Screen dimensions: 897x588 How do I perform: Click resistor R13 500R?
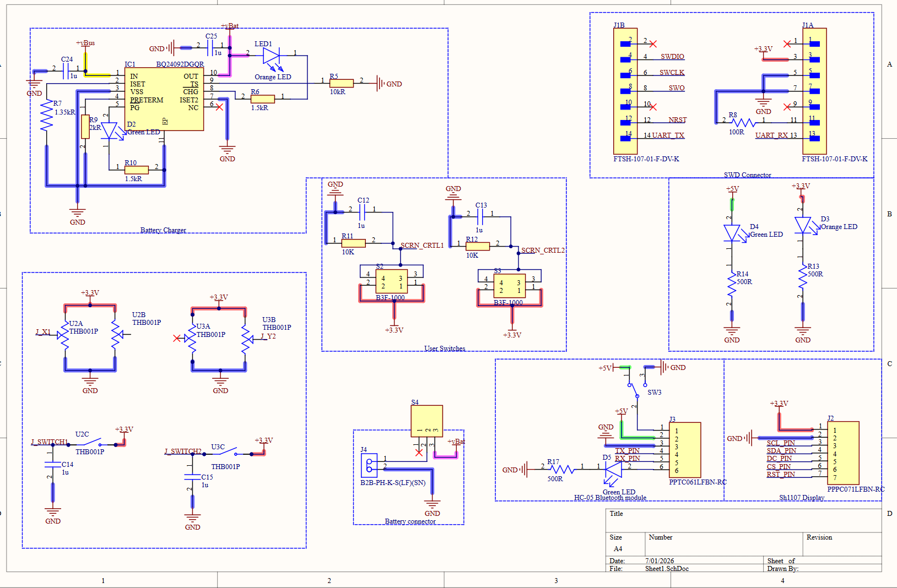coord(803,277)
